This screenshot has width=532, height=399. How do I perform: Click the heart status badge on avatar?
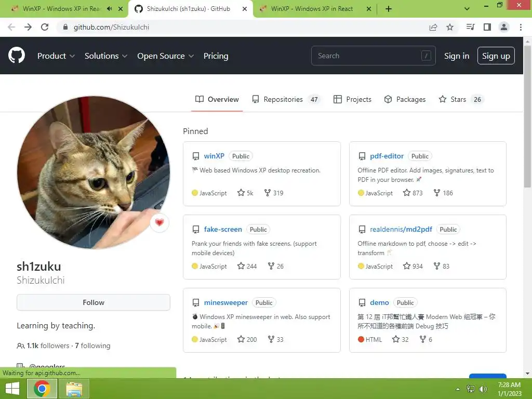(x=159, y=222)
